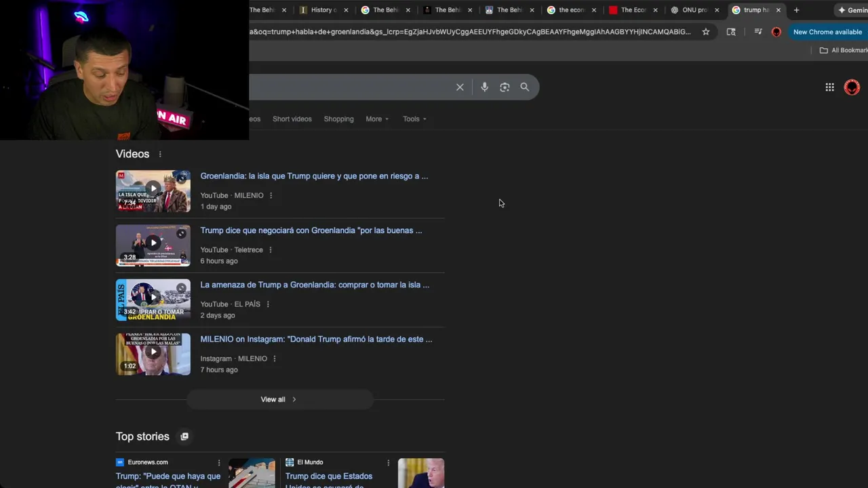Click New Chrome available update button
The width and height of the screenshot is (868, 488).
tap(827, 32)
